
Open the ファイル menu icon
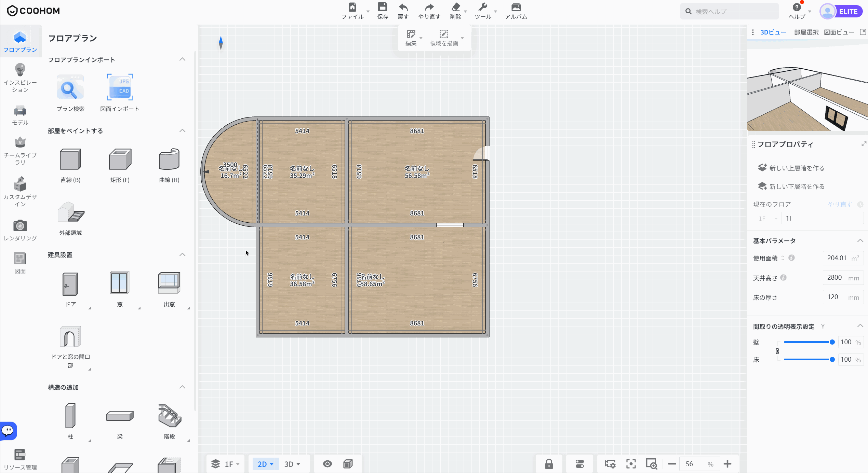coord(352,7)
